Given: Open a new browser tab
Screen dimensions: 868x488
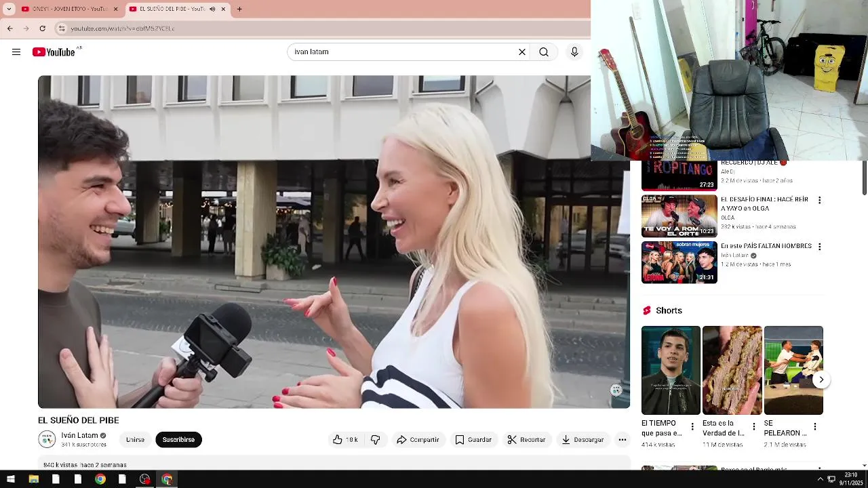Looking at the screenshot, I should tap(239, 9).
